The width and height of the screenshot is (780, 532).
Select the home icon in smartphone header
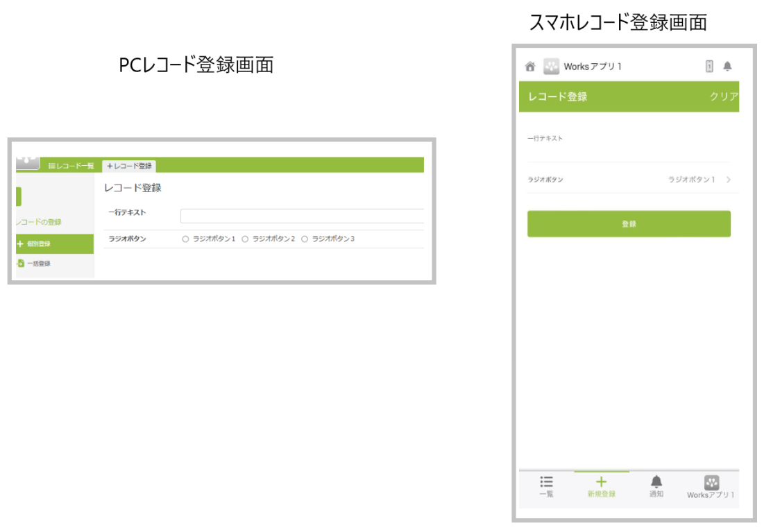coord(532,66)
